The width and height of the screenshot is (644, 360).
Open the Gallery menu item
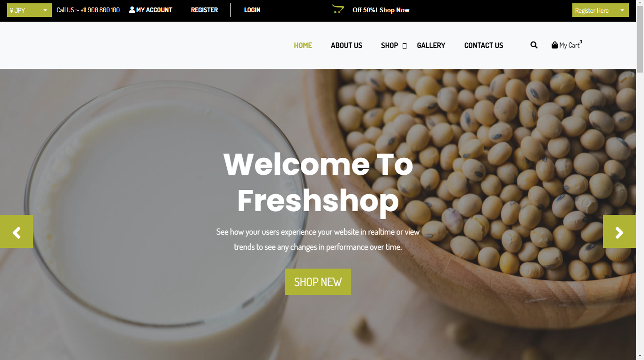click(x=431, y=45)
